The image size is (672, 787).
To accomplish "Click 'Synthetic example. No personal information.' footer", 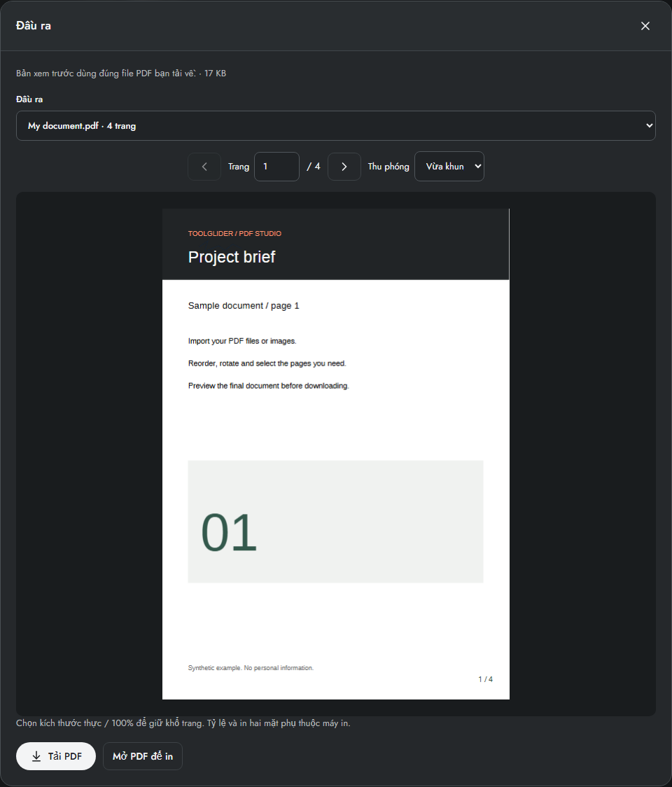I will (251, 668).
